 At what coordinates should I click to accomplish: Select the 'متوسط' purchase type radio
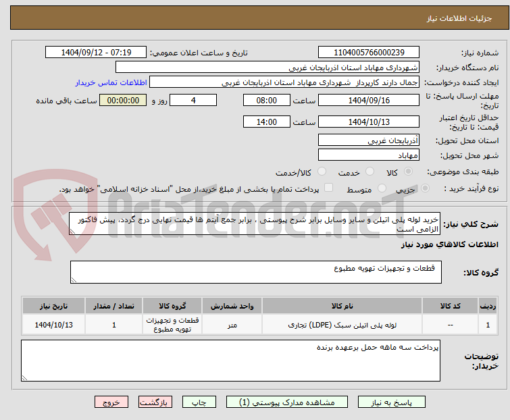point(382,188)
